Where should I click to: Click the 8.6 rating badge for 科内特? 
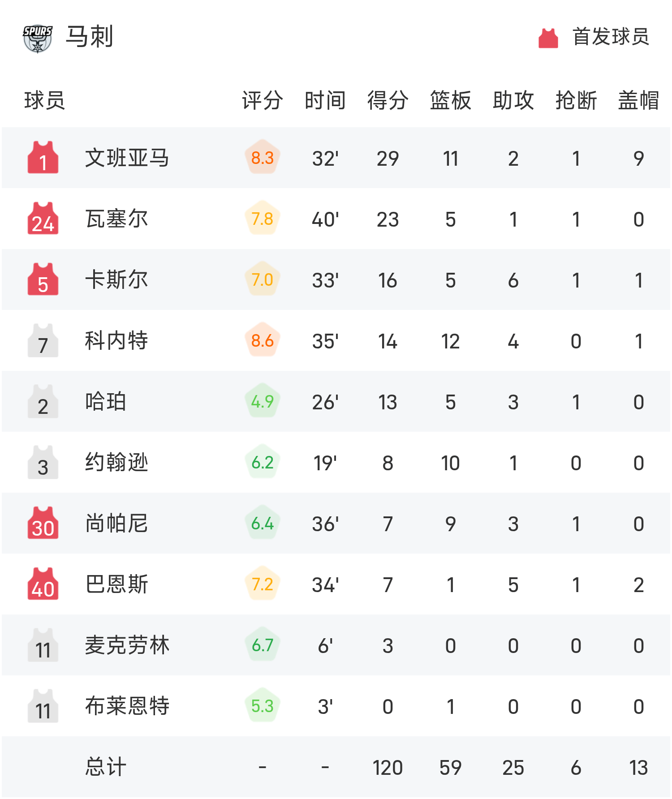pos(263,340)
